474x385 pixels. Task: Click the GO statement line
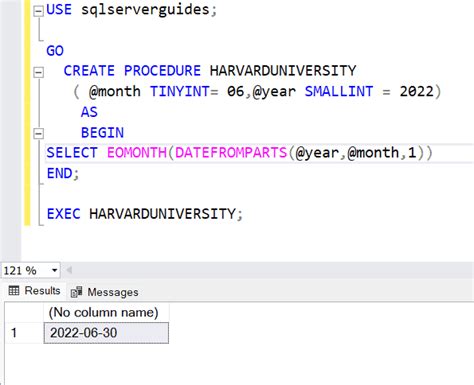coord(55,51)
